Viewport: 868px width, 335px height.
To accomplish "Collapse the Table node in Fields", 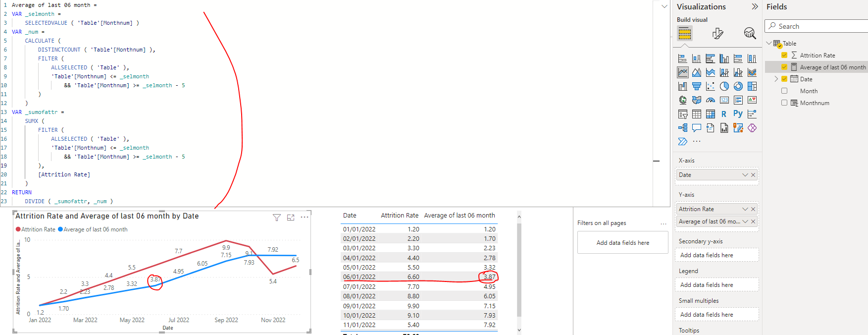I will [x=769, y=43].
